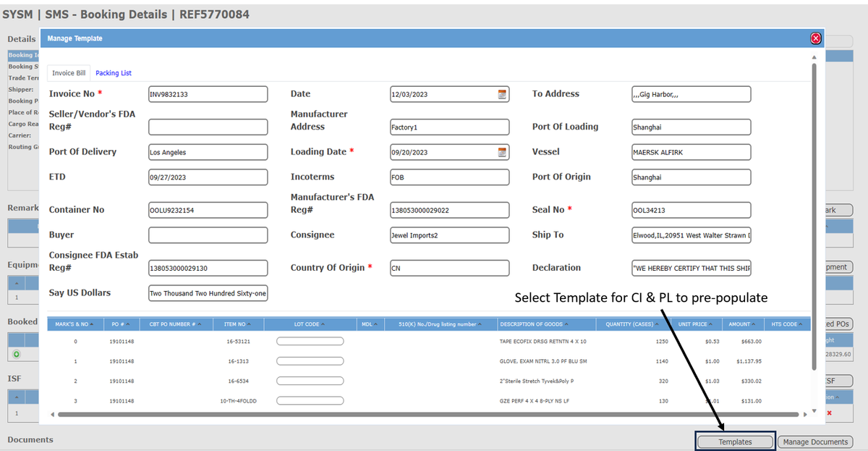Click amount $663.00 cell
Image resolution: width=868 pixels, height=451 pixels.
(752, 341)
